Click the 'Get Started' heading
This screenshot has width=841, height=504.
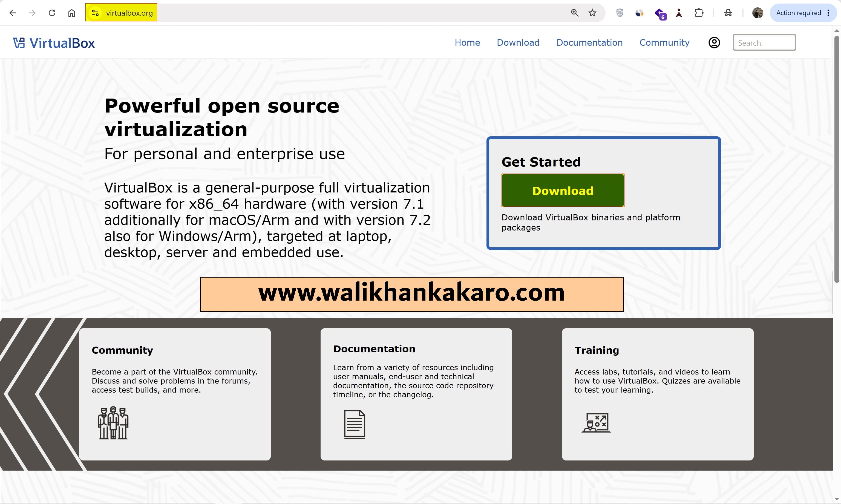(541, 162)
